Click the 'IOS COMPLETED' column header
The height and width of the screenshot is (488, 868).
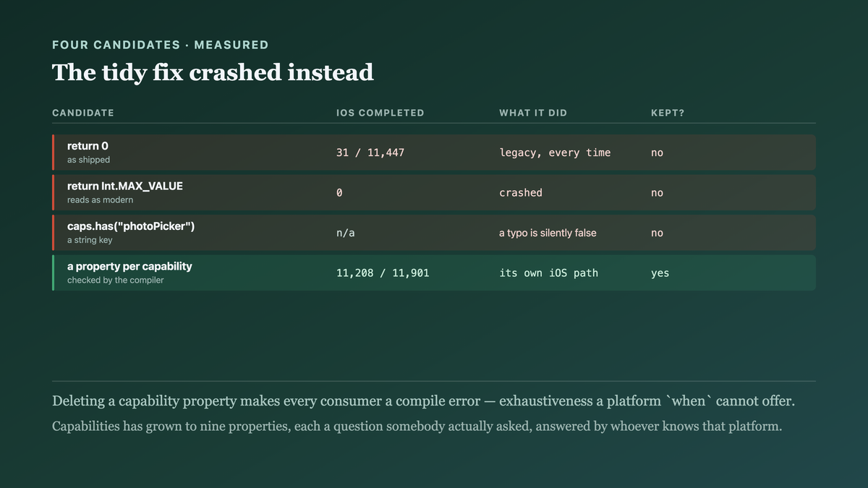tap(380, 113)
